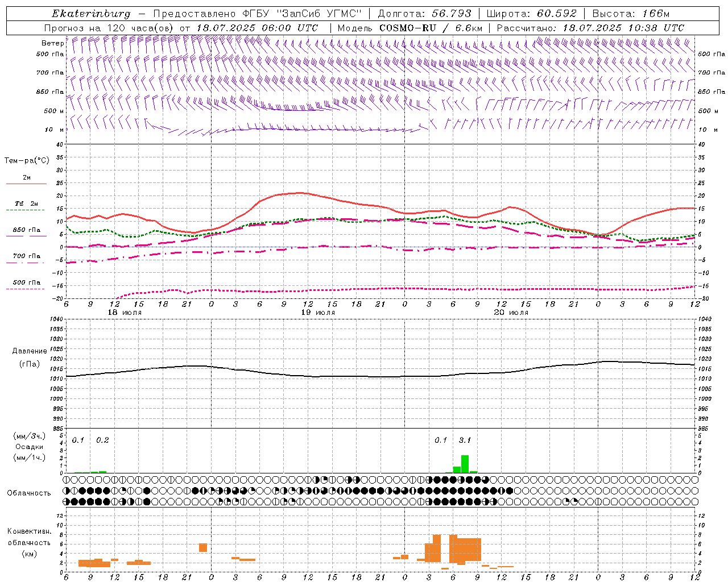
Task: Click the "3.1" precipitation amount value
Action: [x=465, y=440]
